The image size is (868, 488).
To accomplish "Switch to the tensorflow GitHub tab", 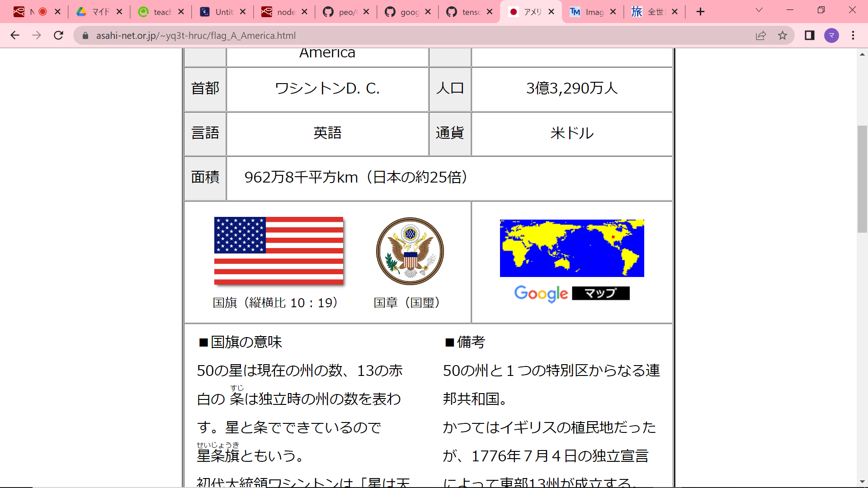I will pos(468,11).
